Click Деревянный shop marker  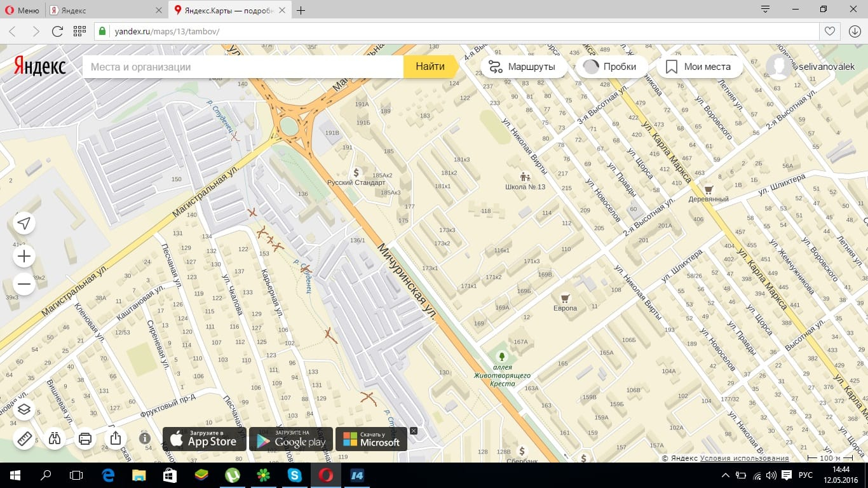pyautogui.click(x=708, y=189)
